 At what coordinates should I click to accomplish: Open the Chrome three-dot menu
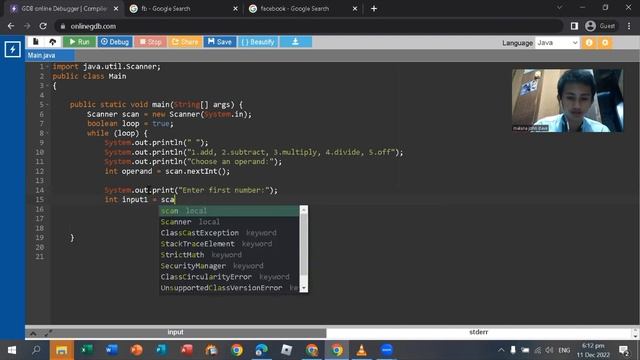tap(629, 26)
